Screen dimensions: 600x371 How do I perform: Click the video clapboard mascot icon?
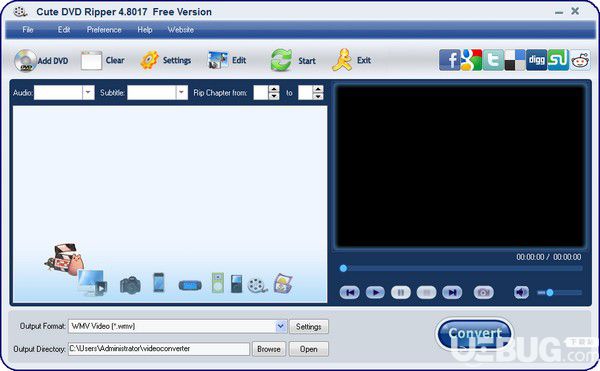click(64, 259)
